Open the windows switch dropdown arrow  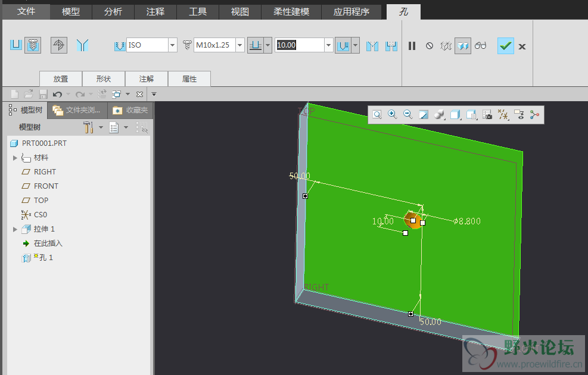point(127,94)
